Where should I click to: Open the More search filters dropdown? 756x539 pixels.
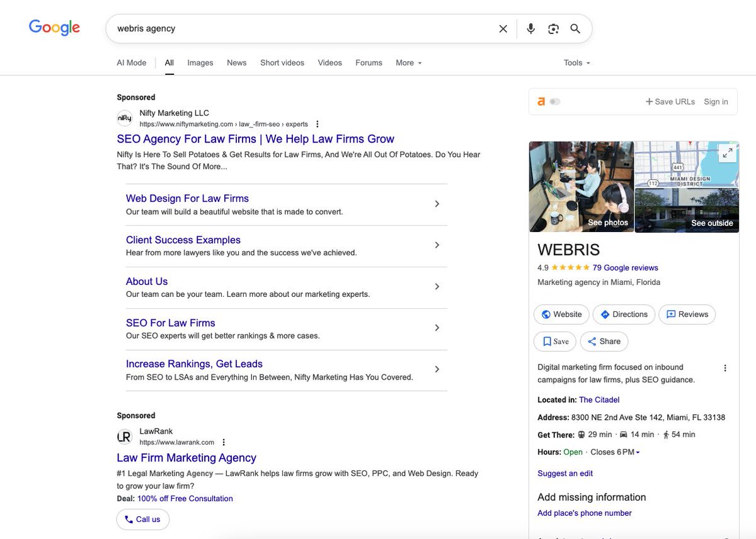pyautogui.click(x=408, y=63)
